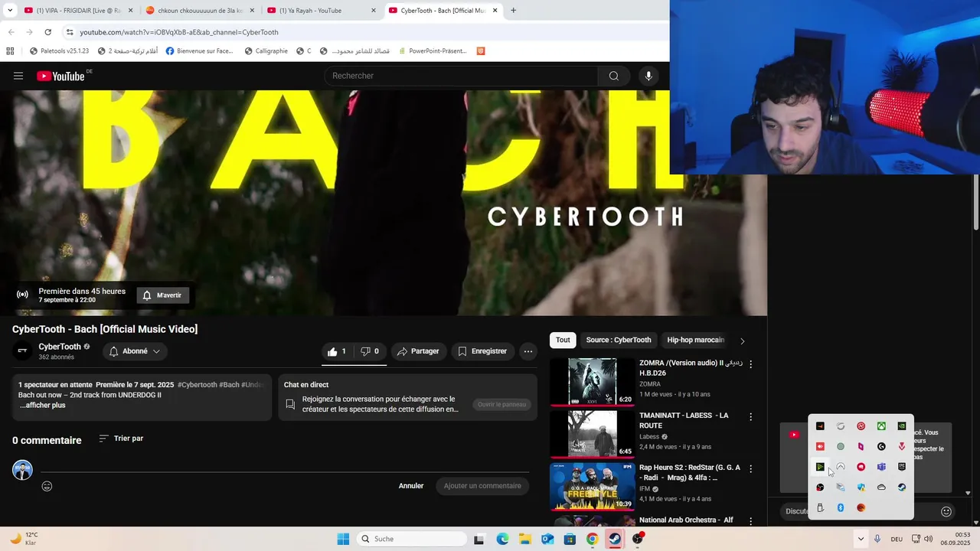Open Xbox icon in tray overflow

point(881,426)
